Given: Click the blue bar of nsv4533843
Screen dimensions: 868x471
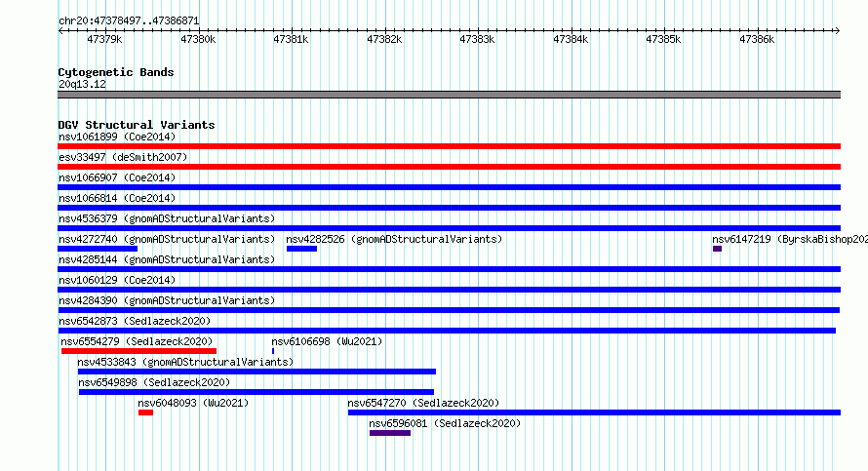Looking at the screenshot, I should click(256, 372).
